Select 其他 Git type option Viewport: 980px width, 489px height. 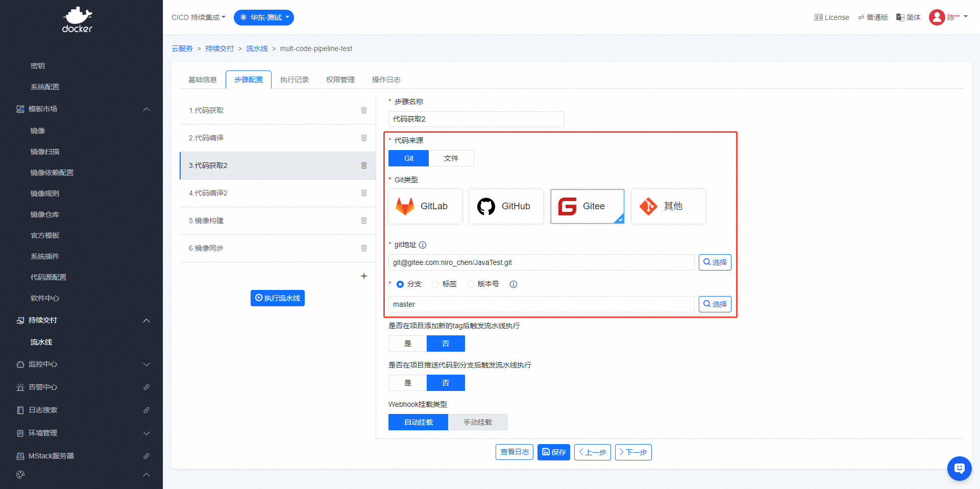[x=668, y=206]
